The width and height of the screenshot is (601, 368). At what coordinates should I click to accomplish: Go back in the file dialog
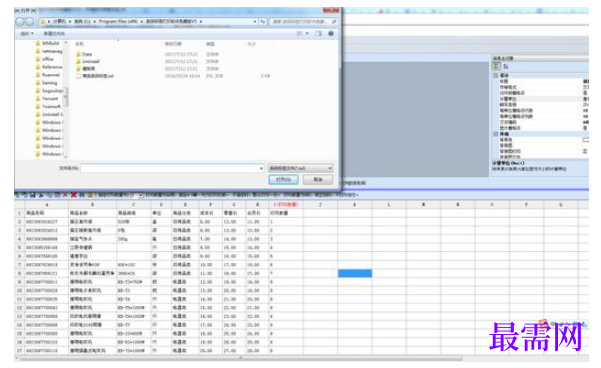(20, 22)
